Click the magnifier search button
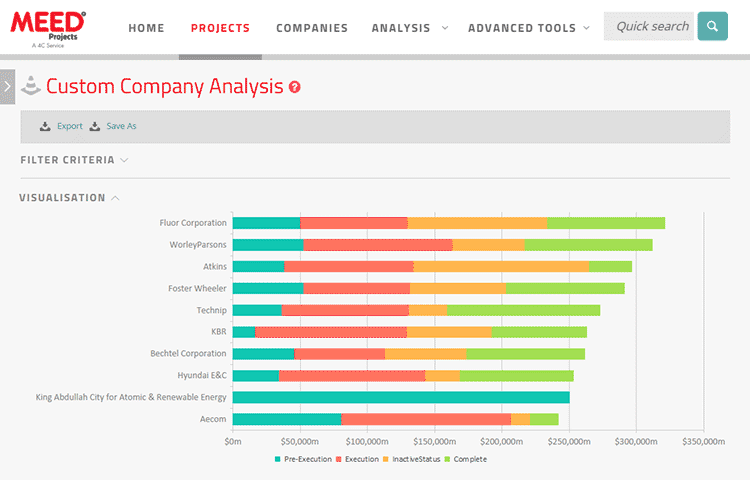The image size is (750, 480). coord(712,27)
